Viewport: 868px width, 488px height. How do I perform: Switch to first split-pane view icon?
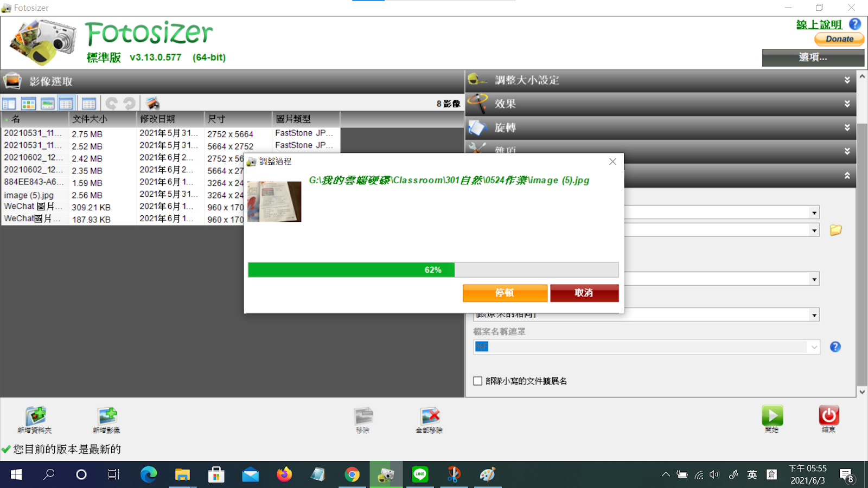pos(9,103)
